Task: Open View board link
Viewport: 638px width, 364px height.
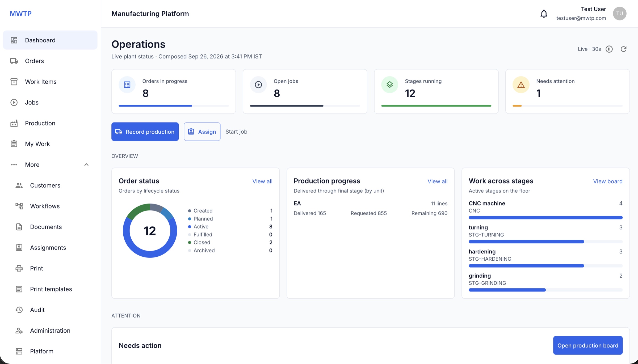Action: point(608,181)
